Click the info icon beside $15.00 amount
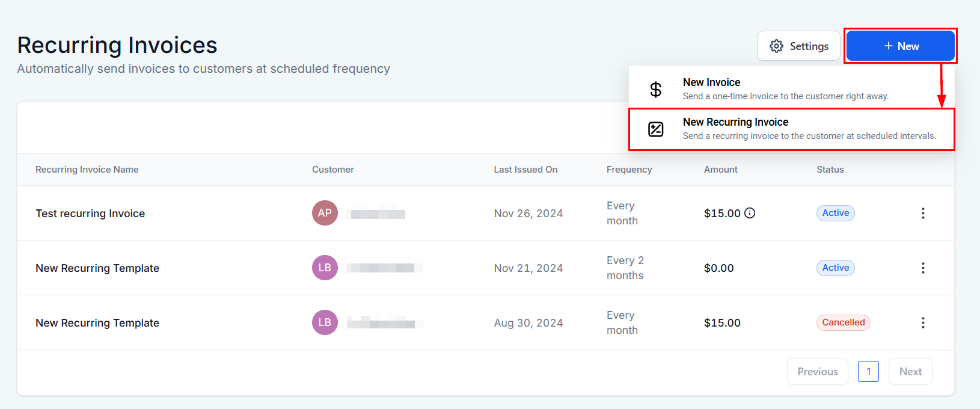The width and height of the screenshot is (980, 409). [x=750, y=213]
